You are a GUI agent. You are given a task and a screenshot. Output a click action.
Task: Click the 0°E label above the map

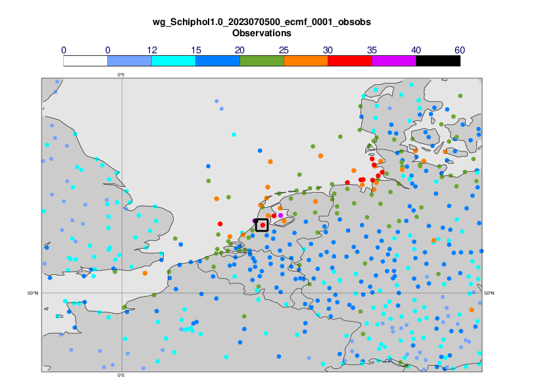[x=121, y=75]
